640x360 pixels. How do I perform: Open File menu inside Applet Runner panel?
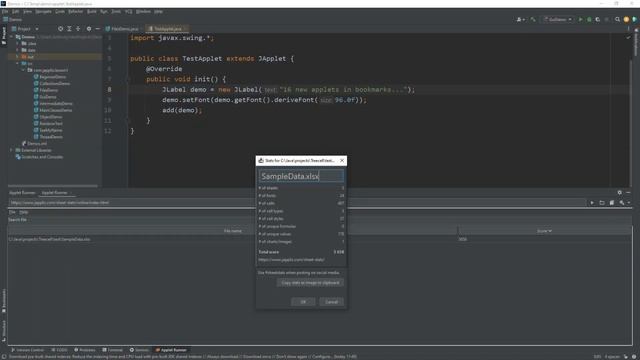12,212
